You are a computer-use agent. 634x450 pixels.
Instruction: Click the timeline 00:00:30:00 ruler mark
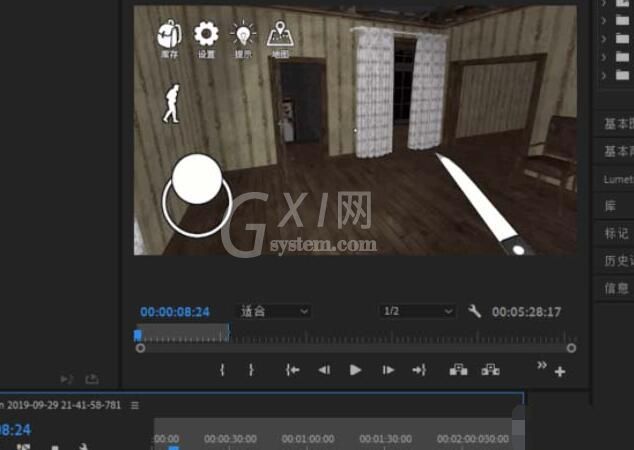230,439
